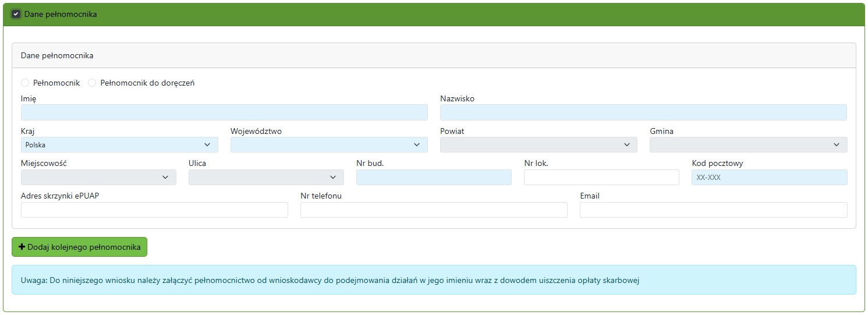Focus the Nazwisko text field
Viewport: 868px width, 315px height.
tap(643, 112)
